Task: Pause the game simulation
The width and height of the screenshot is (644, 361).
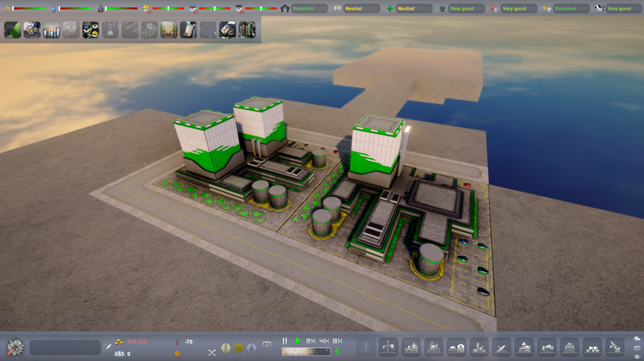Action: point(285,341)
